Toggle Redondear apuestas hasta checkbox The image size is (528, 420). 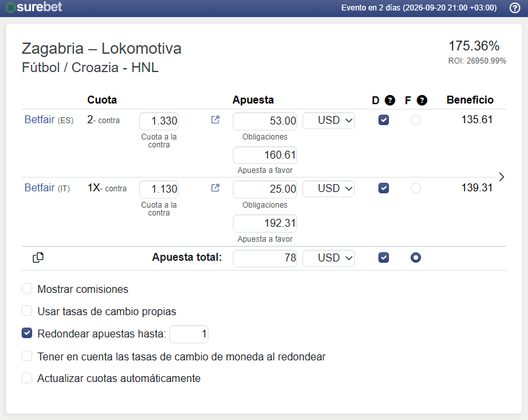tap(27, 333)
